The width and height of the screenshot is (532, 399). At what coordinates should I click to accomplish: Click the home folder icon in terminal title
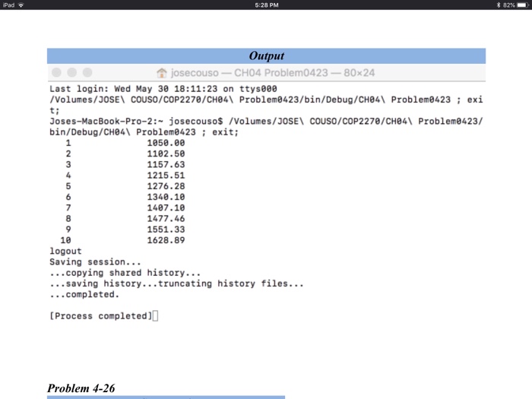pyautogui.click(x=162, y=73)
